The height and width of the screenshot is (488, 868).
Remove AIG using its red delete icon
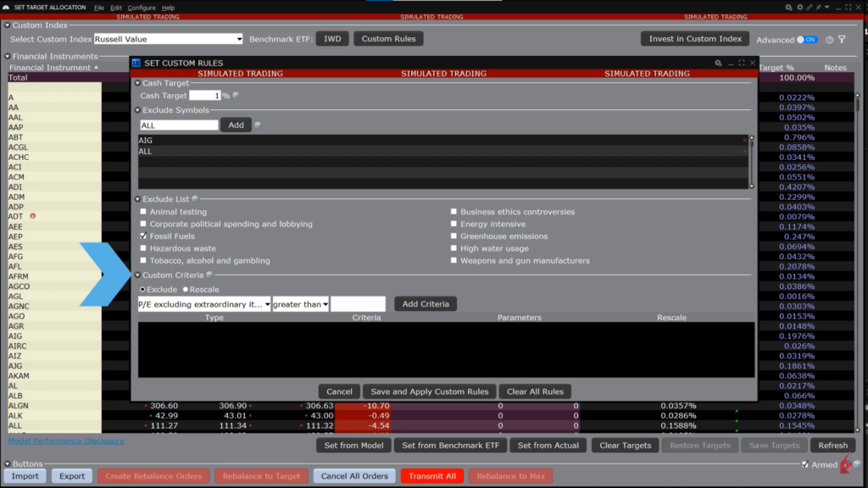(x=745, y=141)
